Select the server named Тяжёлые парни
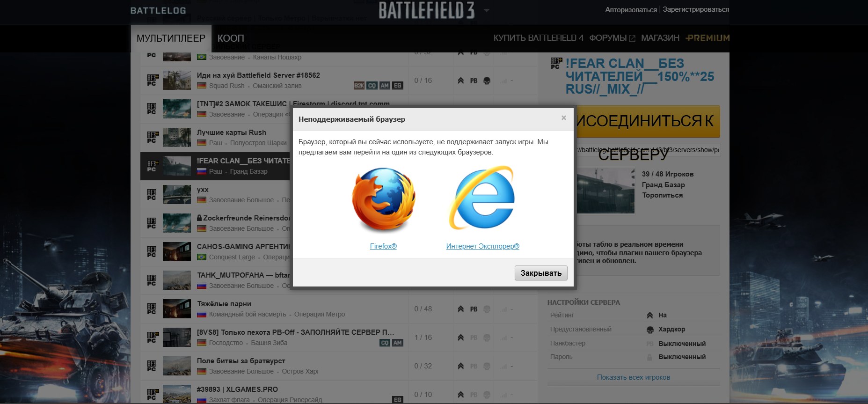The width and height of the screenshot is (868, 404). pos(224,304)
